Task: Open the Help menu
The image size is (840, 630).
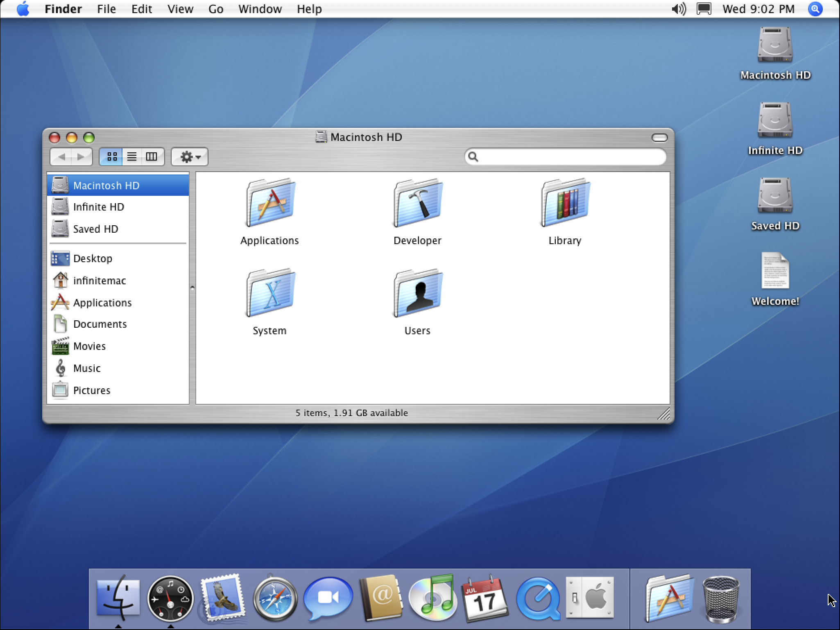Action: (x=309, y=9)
